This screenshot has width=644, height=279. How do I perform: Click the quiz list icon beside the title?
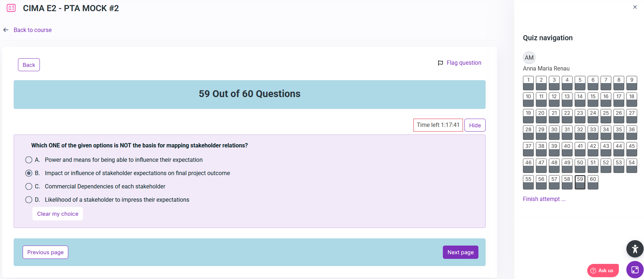[11, 8]
